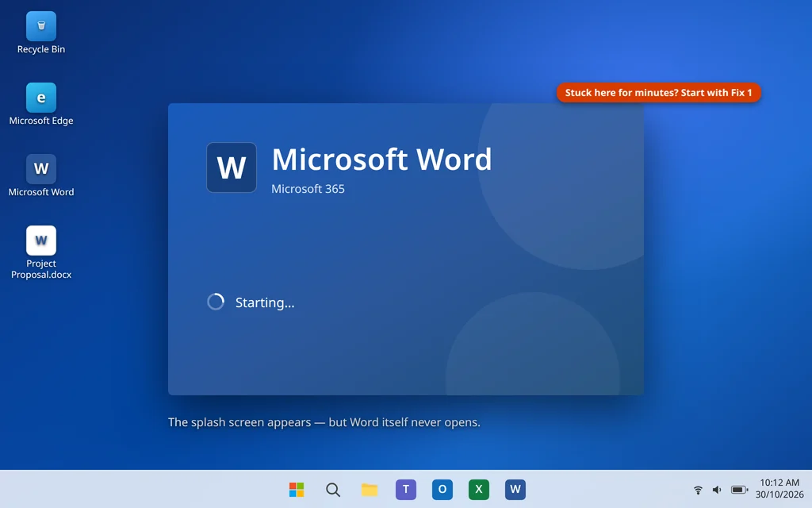
Task: Click the Word logo on splash screen
Action: click(232, 167)
